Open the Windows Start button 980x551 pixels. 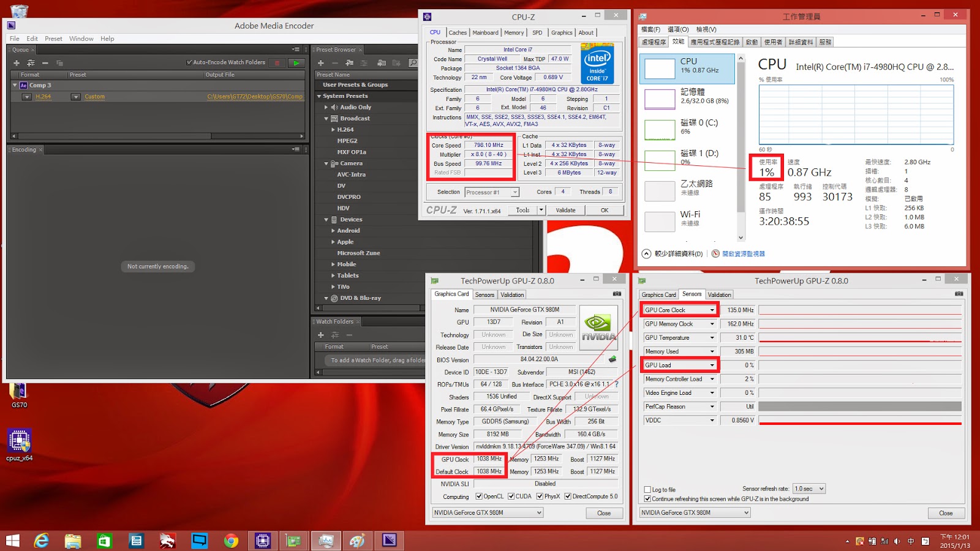[x=12, y=541]
